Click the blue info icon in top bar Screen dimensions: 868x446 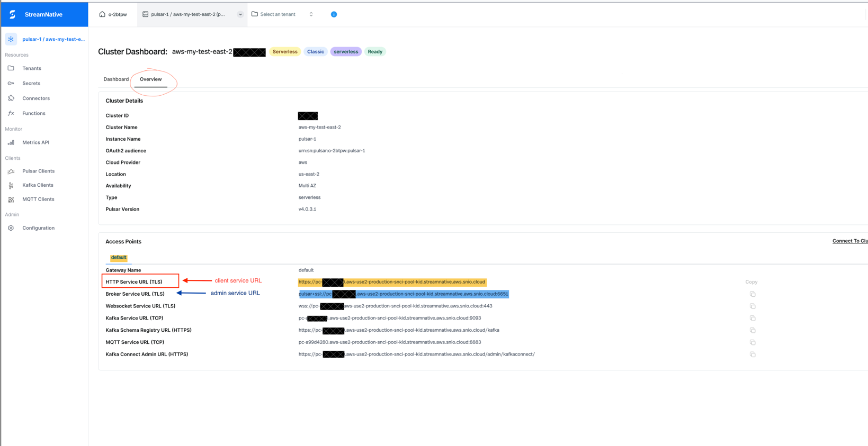334,14
